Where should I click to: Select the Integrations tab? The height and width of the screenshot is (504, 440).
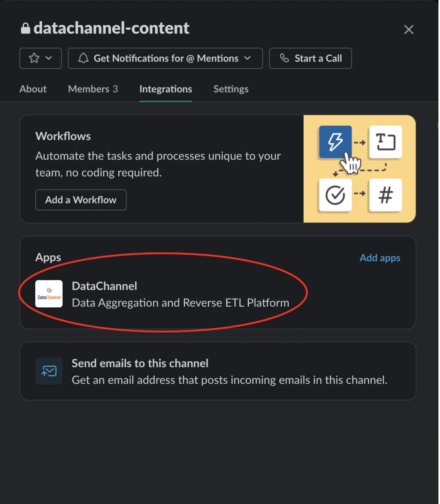(x=166, y=89)
